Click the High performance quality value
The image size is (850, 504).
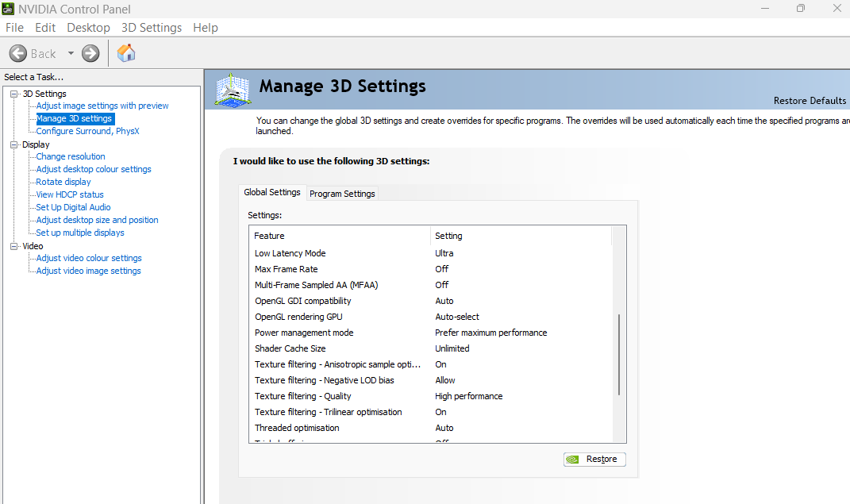pos(468,396)
